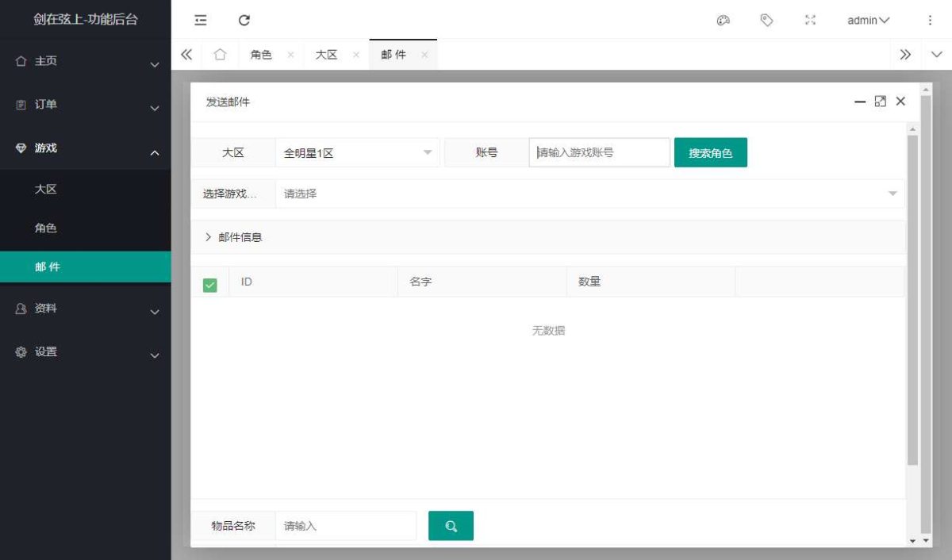The image size is (952, 560).
Task: Click the refresh page icon
Action: (x=244, y=20)
